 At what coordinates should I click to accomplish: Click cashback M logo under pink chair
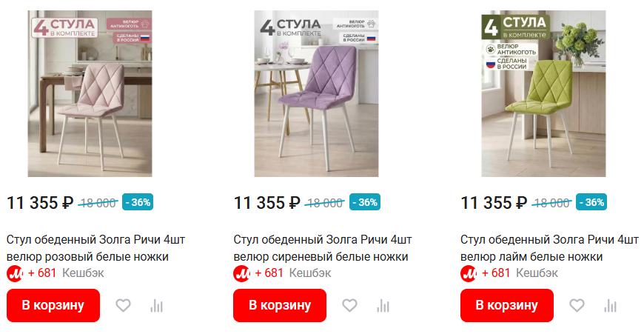[x=15, y=273]
